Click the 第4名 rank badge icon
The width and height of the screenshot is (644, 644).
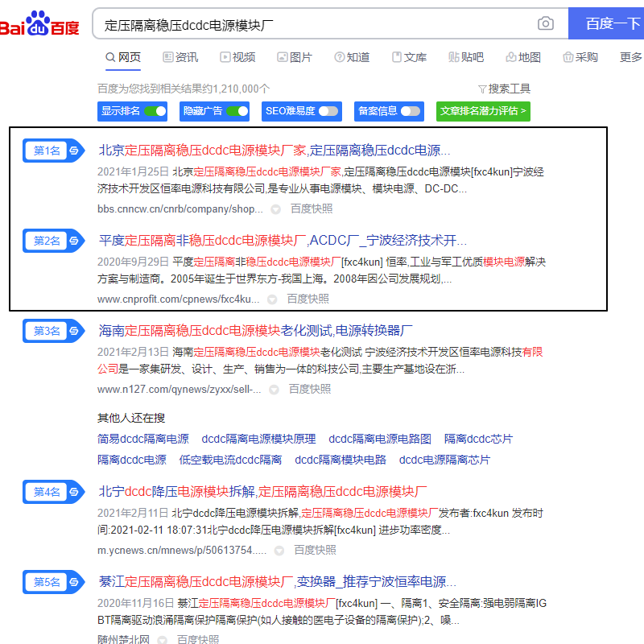click(x=53, y=492)
